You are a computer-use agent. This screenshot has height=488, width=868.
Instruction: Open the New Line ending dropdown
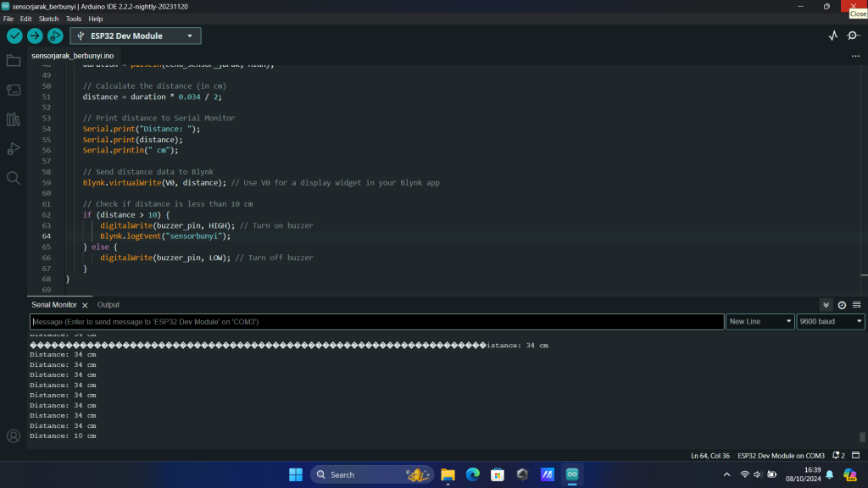click(x=760, y=322)
